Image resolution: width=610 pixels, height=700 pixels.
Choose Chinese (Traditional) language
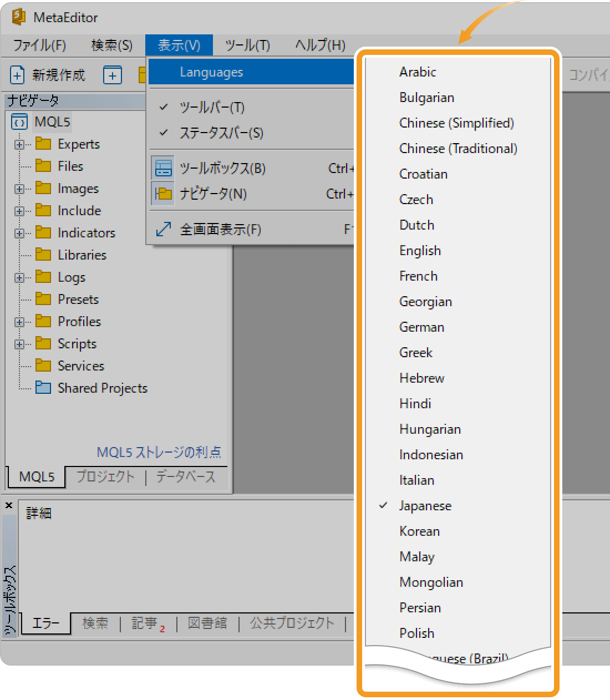coord(457,149)
